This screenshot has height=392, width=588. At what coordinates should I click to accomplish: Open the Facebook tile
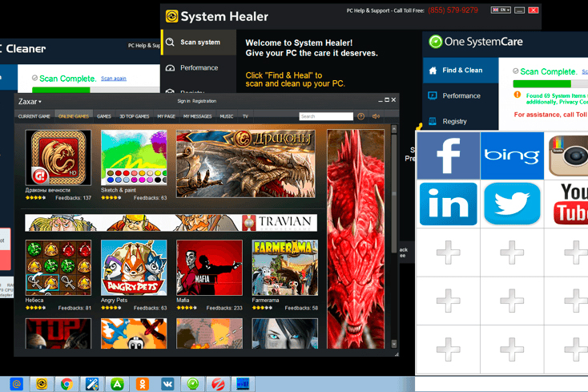pyautogui.click(x=448, y=156)
